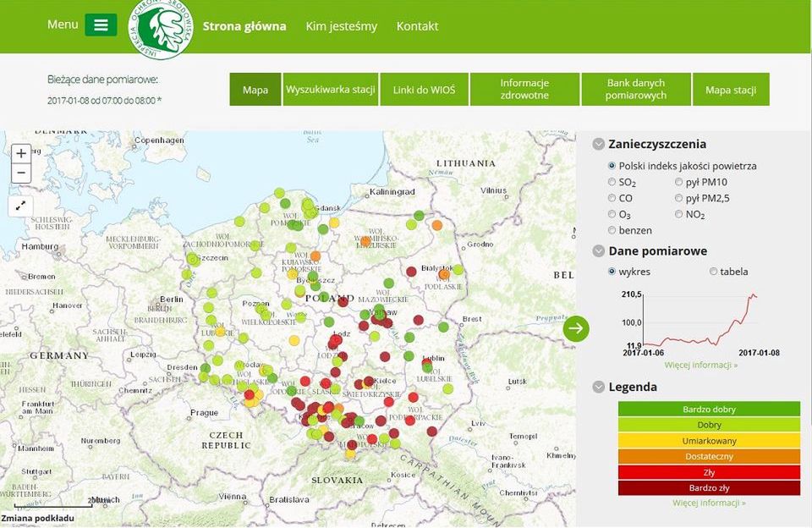Click the Bardzo zły legend color bar

point(709,488)
